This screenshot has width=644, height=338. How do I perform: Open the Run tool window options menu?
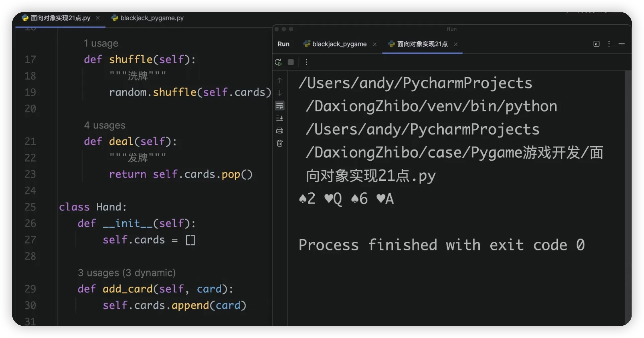(x=609, y=44)
